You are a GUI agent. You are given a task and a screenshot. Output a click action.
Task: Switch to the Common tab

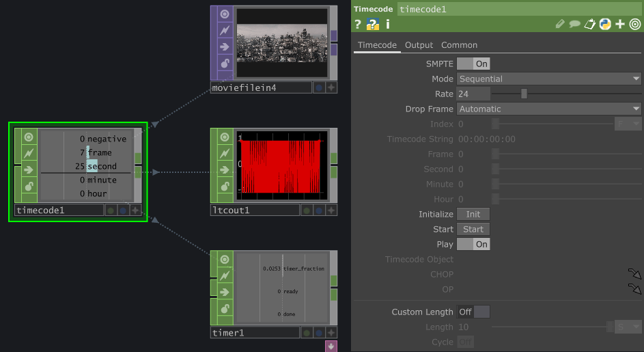click(459, 45)
